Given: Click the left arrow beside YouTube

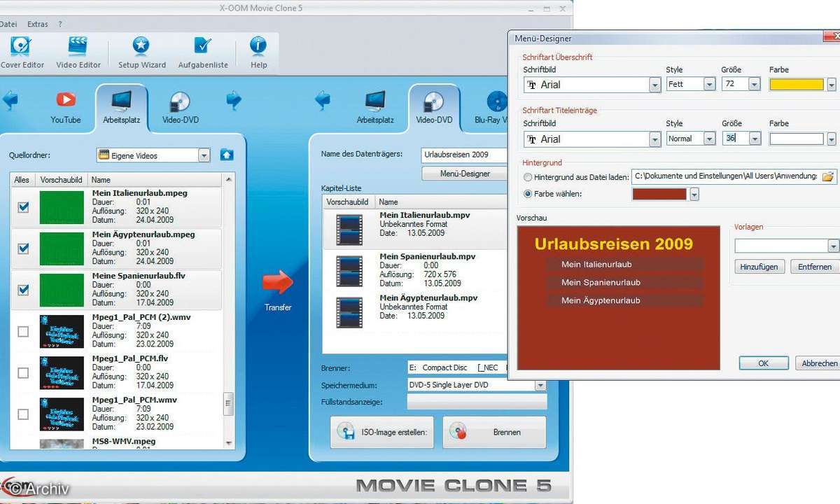Looking at the screenshot, I should coord(10,101).
